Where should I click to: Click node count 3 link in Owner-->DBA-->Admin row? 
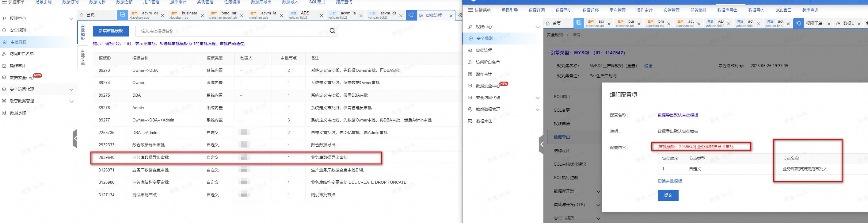click(x=288, y=120)
